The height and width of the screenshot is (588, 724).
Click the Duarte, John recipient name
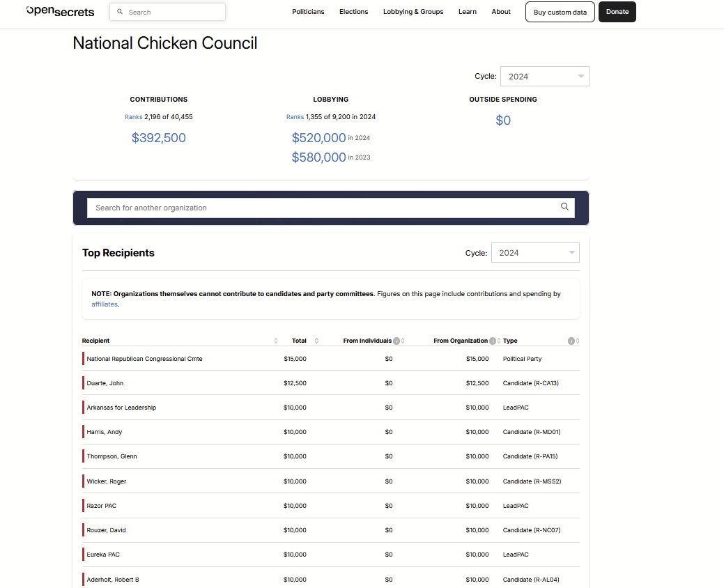(x=105, y=383)
